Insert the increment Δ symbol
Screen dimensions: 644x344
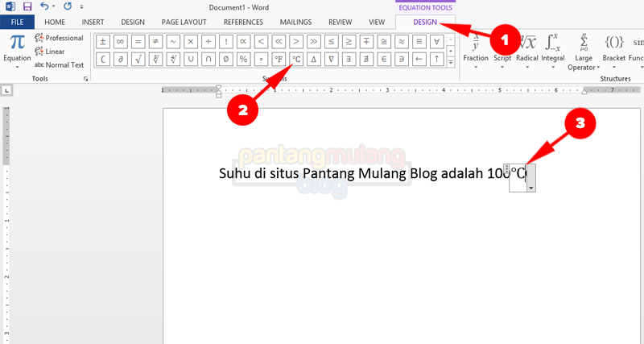click(x=313, y=59)
